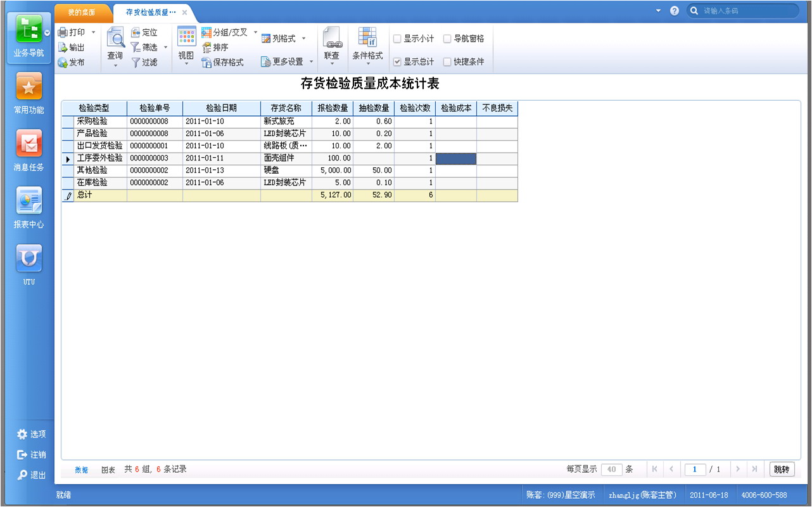The image size is (812, 507).
Task: Click the page number input field
Action: click(695, 470)
